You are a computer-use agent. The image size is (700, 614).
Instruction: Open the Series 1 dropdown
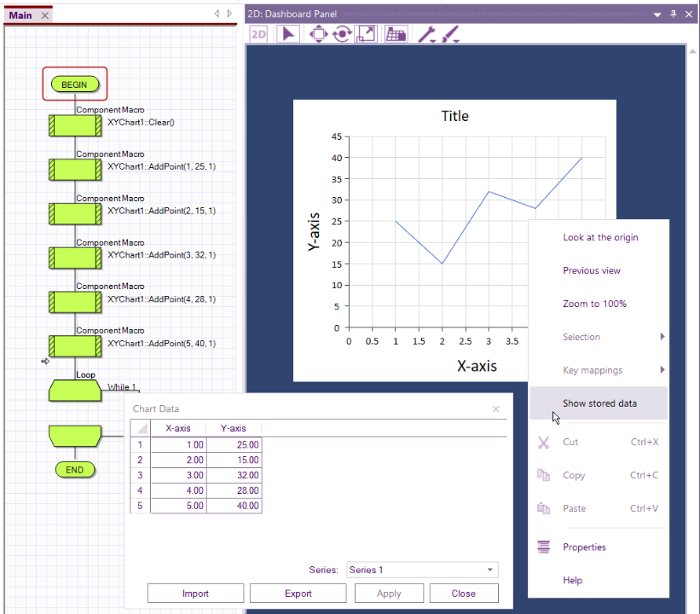422,570
